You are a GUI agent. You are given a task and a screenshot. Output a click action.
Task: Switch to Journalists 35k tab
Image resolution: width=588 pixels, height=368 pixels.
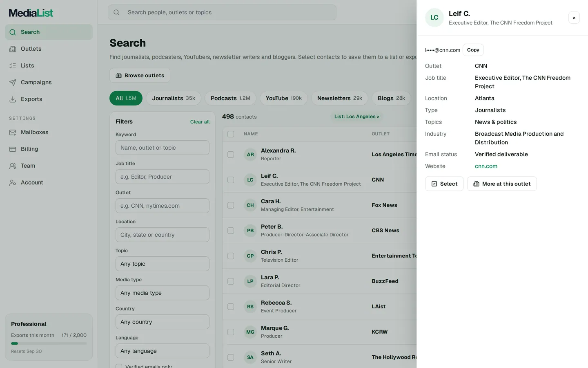[x=174, y=98]
